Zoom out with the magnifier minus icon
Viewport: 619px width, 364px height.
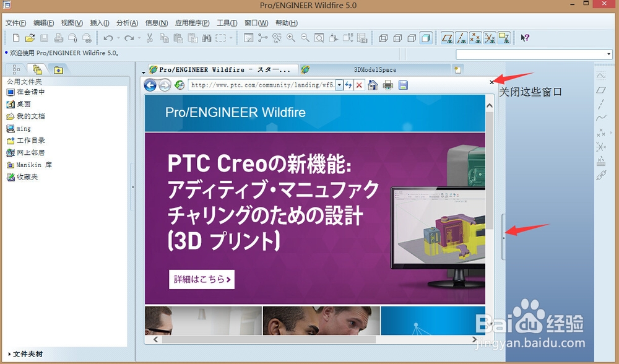(x=305, y=38)
